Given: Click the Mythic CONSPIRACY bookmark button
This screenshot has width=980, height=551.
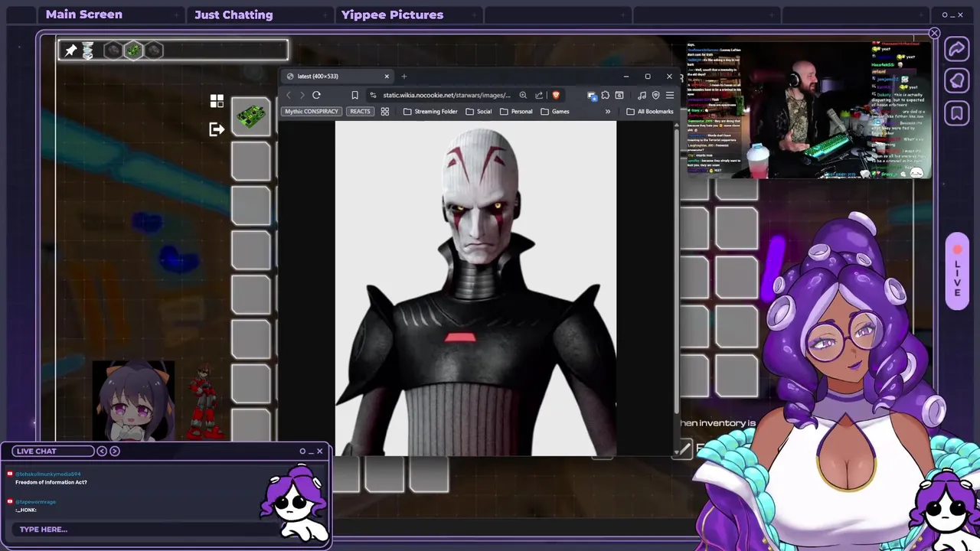Looking at the screenshot, I should [312, 112].
